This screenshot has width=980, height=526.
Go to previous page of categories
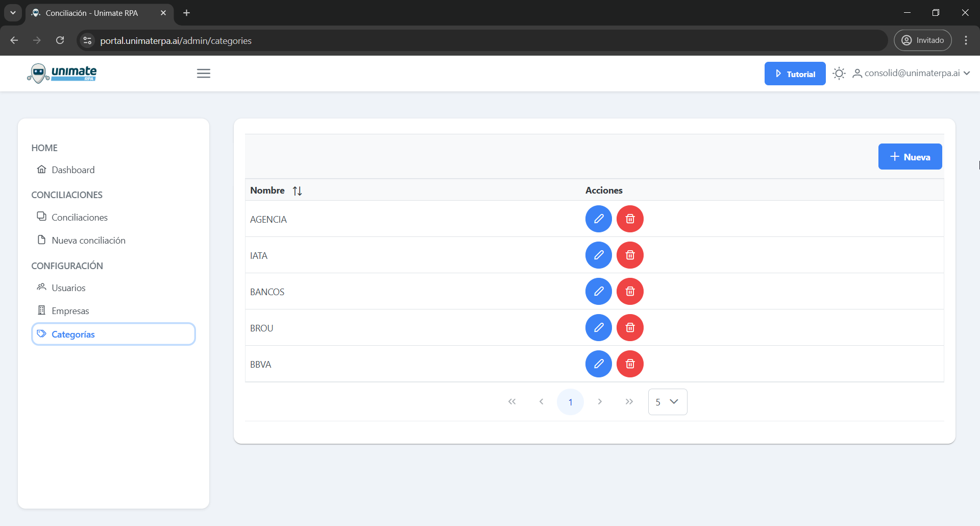(541, 402)
